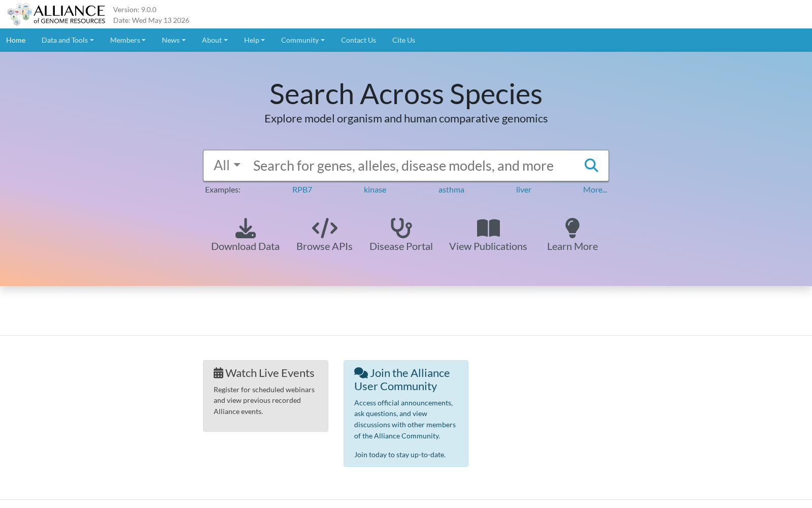This screenshot has width=812, height=508.
Task: Click the More... examples link
Action: click(595, 189)
